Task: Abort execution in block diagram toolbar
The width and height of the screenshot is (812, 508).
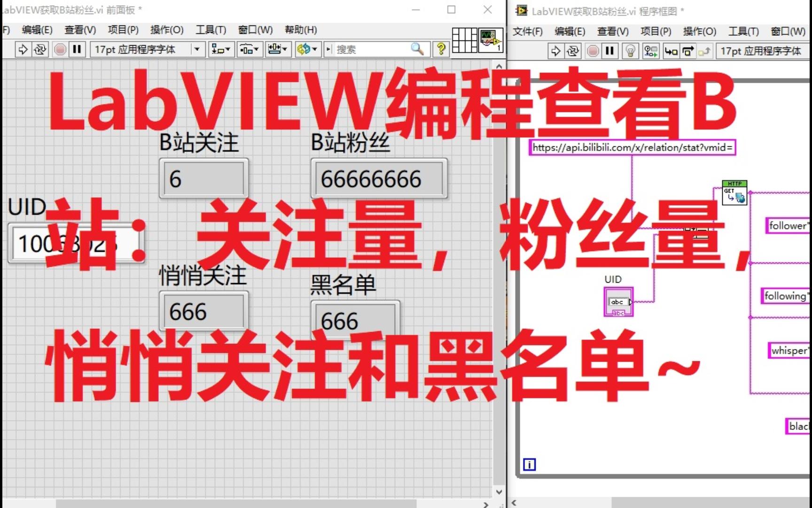Action: tap(593, 51)
